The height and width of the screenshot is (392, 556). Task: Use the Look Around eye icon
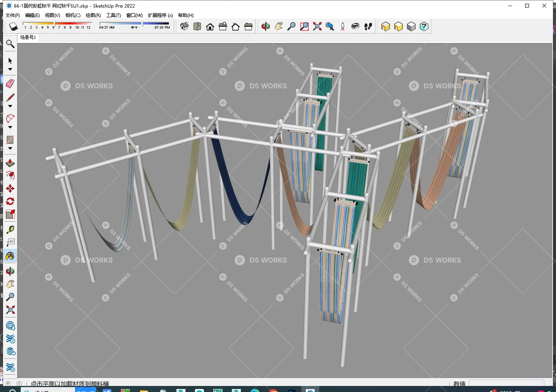coord(355,27)
